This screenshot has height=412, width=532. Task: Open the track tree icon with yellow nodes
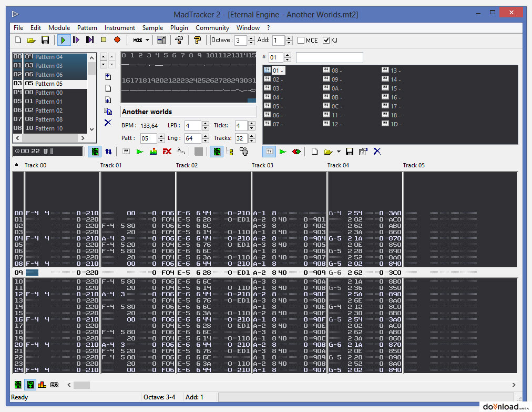coord(230,152)
